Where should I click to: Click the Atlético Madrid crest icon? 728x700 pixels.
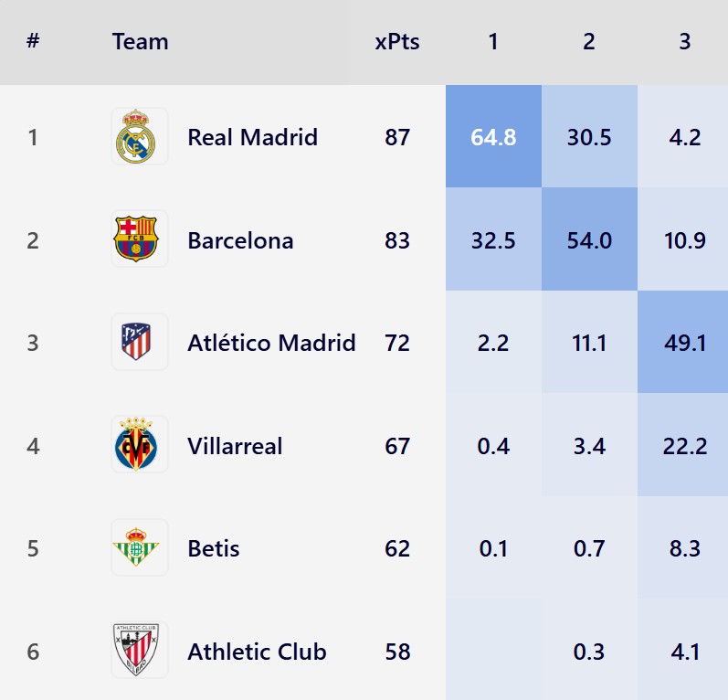[139, 343]
